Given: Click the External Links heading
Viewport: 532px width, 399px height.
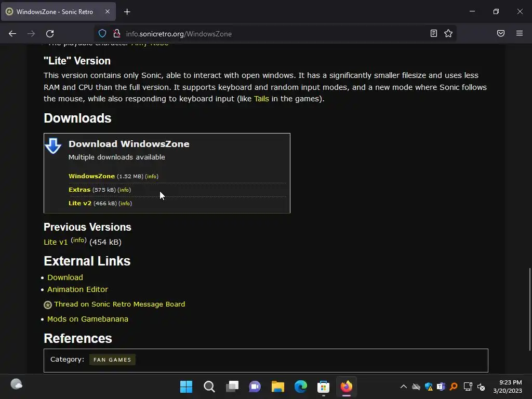Looking at the screenshot, I should 87,261.
